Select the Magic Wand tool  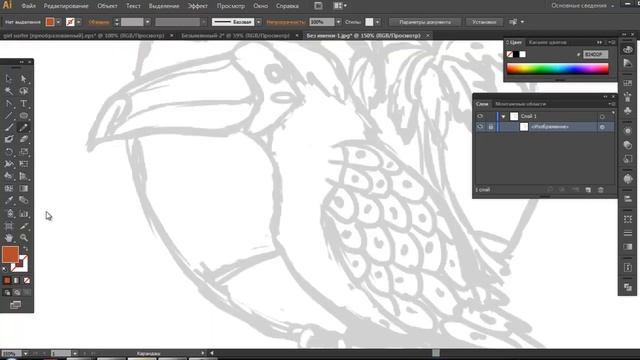point(9,91)
